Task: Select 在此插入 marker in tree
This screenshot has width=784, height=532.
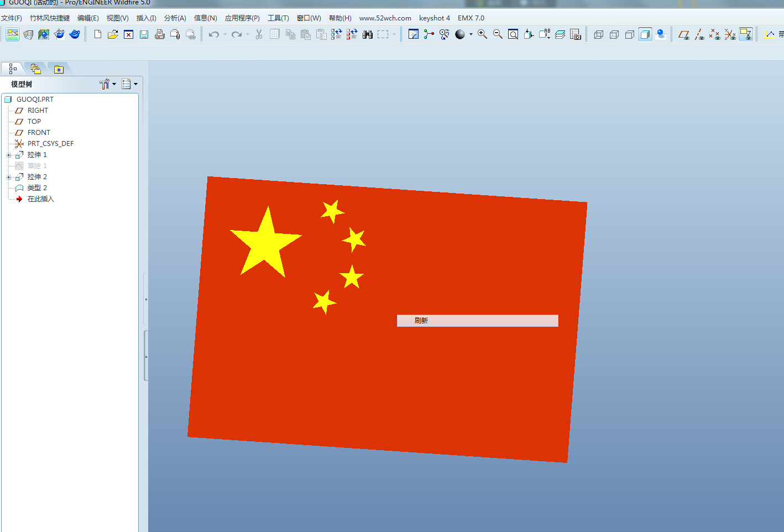Action: click(x=40, y=199)
